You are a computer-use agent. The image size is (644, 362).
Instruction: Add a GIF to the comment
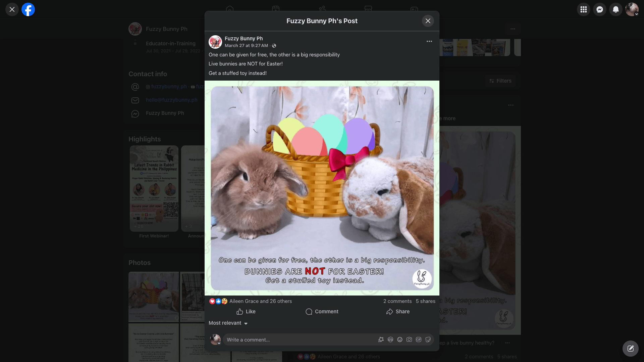point(418,340)
